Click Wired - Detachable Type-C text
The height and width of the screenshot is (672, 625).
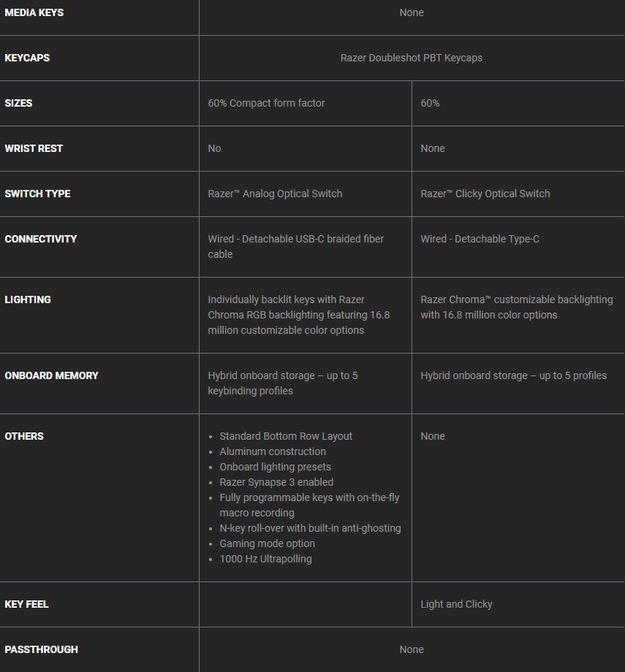tap(480, 239)
